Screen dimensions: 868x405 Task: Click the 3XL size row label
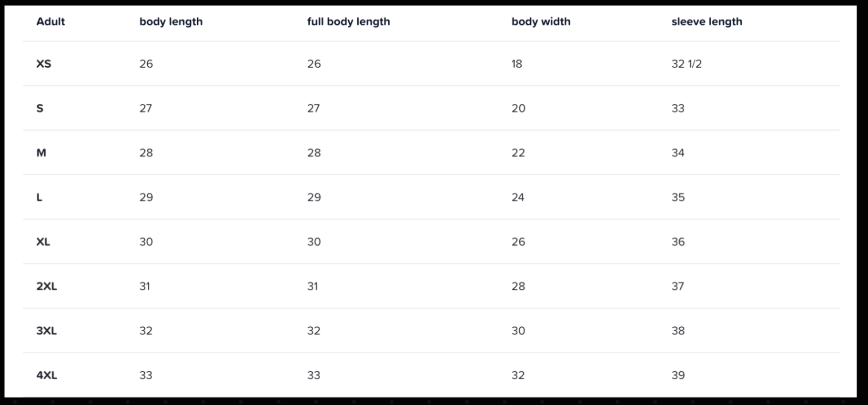(46, 331)
